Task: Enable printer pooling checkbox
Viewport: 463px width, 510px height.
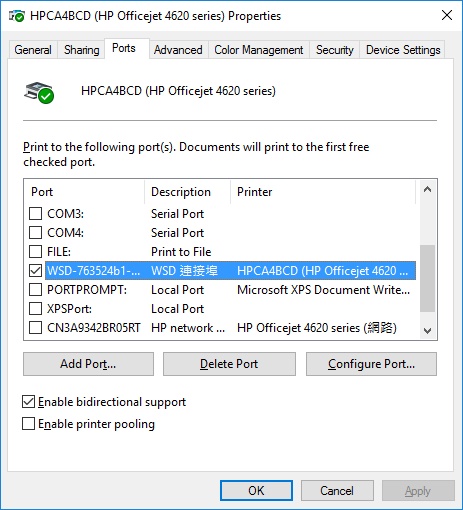Action: click(29, 424)
